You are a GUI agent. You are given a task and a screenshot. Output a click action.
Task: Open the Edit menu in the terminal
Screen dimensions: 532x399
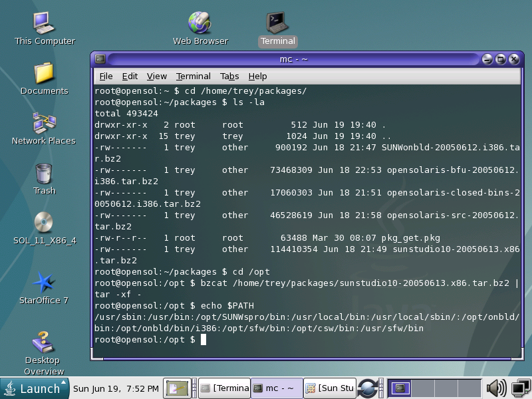point(130,76)
